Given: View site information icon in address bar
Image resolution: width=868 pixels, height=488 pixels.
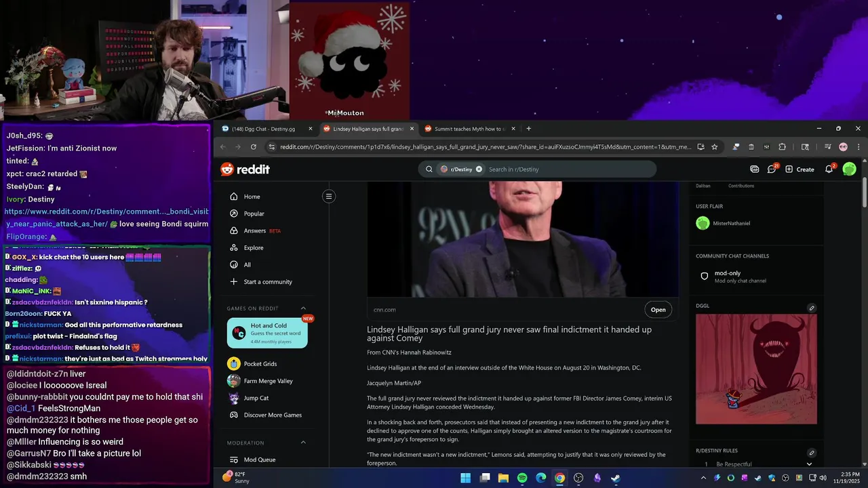Looking at the screenshot, I should point(272,147).
